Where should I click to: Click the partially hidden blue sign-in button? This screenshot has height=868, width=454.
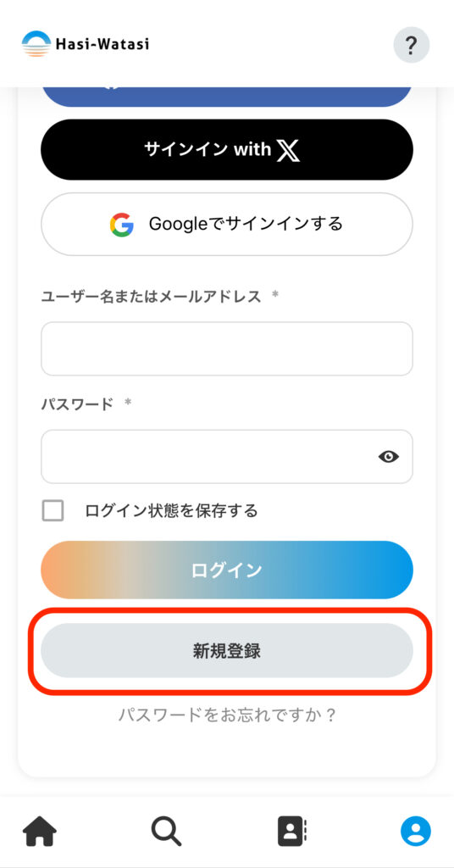click(227, 97)
